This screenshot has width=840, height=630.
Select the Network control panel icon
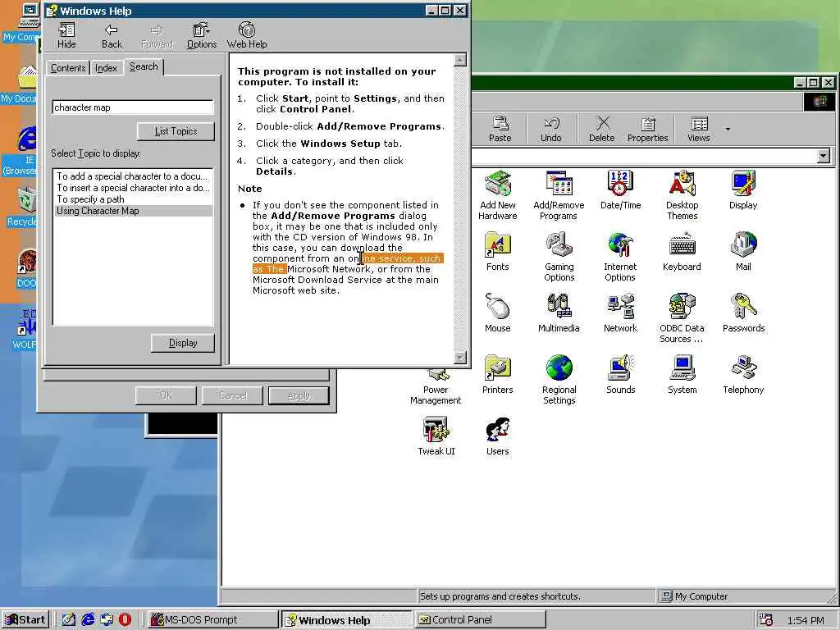click(x=620, y=313)
